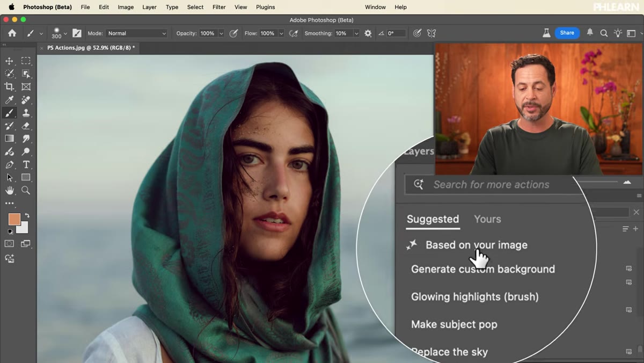Viewport: 644px width, 363px height.
Task: Open the Flow value dropdown arrow
Action: [x=281, y=33]
